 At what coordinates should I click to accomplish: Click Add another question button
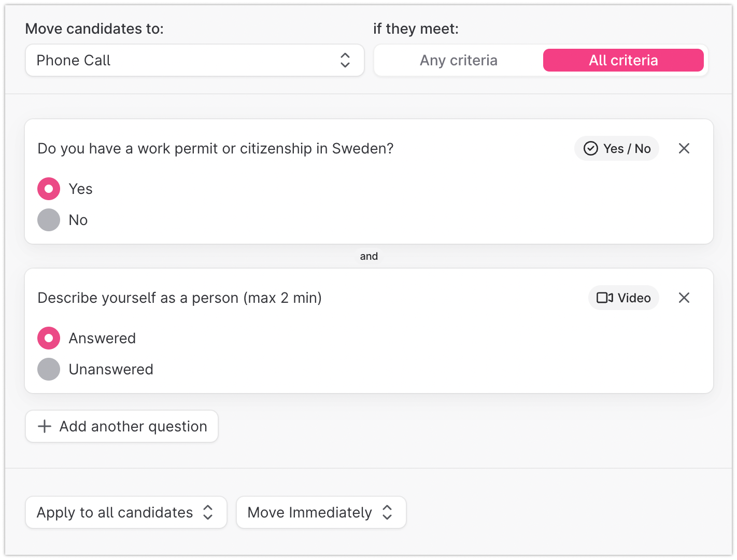(122, 426)
